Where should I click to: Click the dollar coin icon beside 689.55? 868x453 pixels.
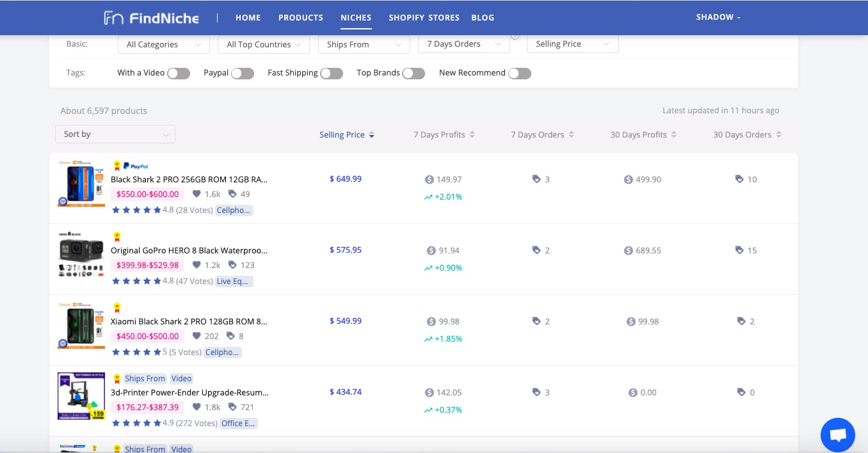tap(629, 251)
